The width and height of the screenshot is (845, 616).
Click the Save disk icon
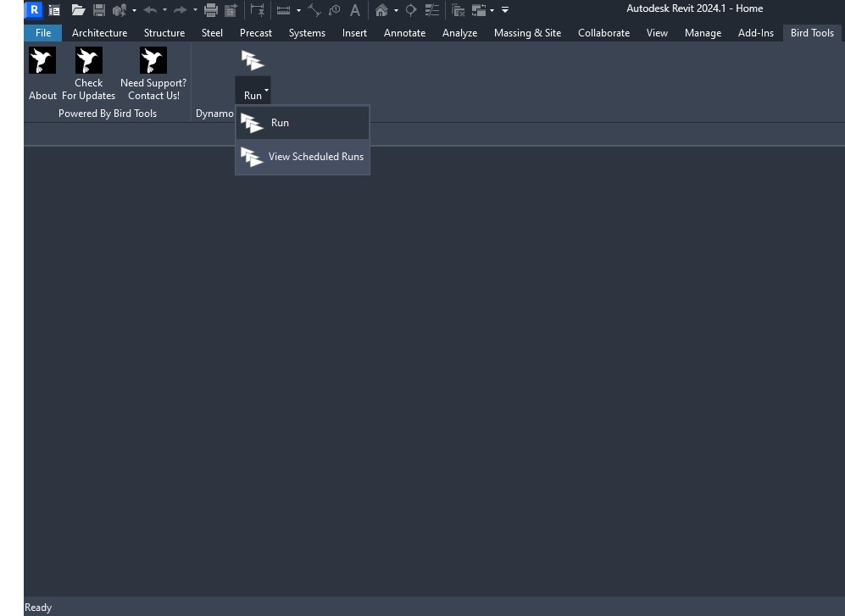click(99, 9)
